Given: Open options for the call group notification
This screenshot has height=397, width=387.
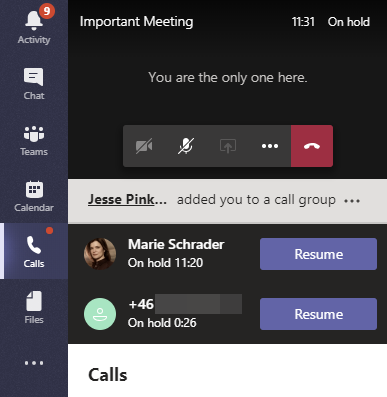Looking at the screenshot, I should point(352,201).
